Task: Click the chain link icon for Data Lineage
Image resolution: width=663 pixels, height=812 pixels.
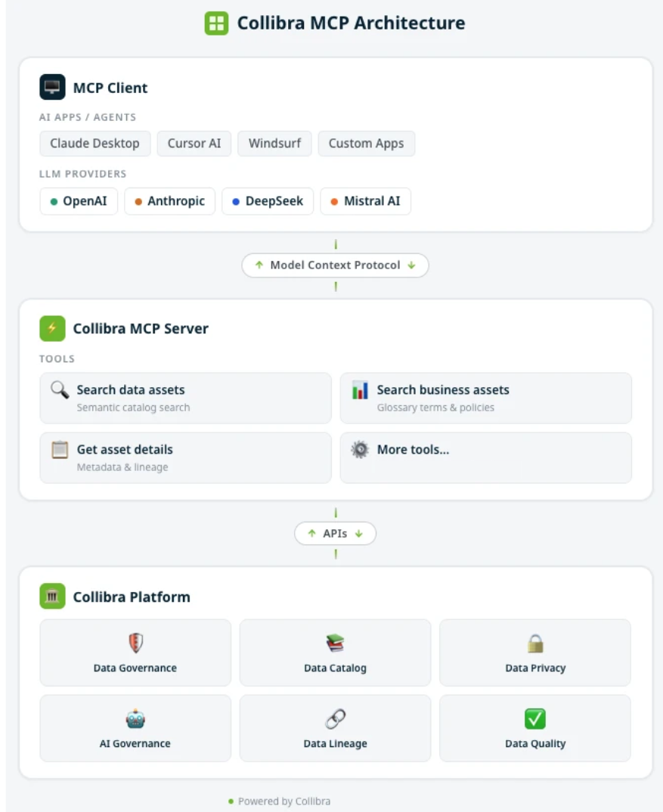Action: (x=335, y=718)
